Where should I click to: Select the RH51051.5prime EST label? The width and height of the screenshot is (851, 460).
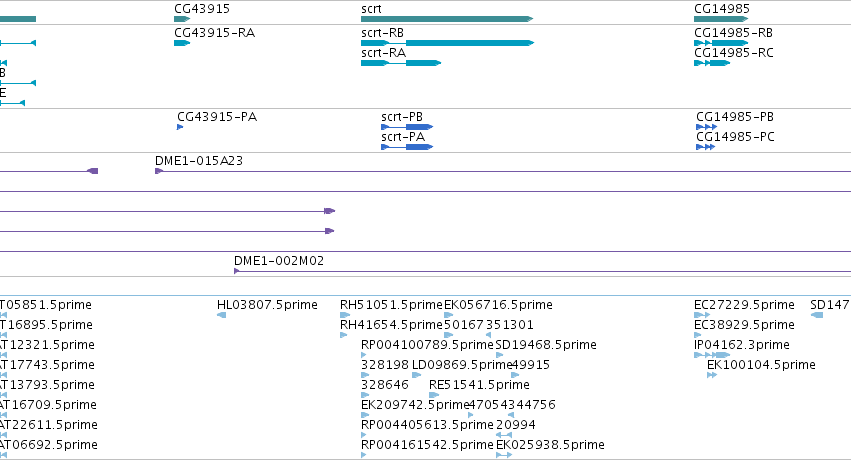click(391, 305)
